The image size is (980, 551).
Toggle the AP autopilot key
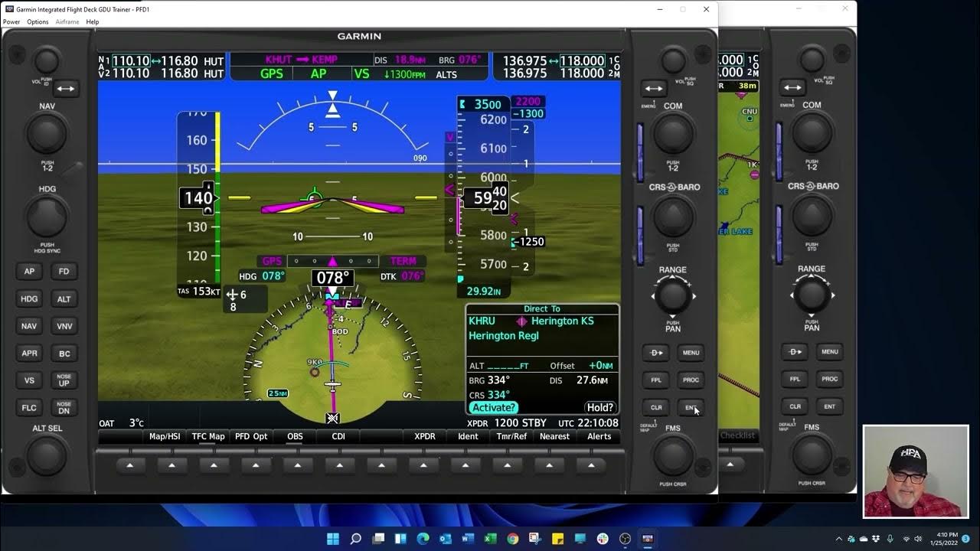(x=29, y=272)
